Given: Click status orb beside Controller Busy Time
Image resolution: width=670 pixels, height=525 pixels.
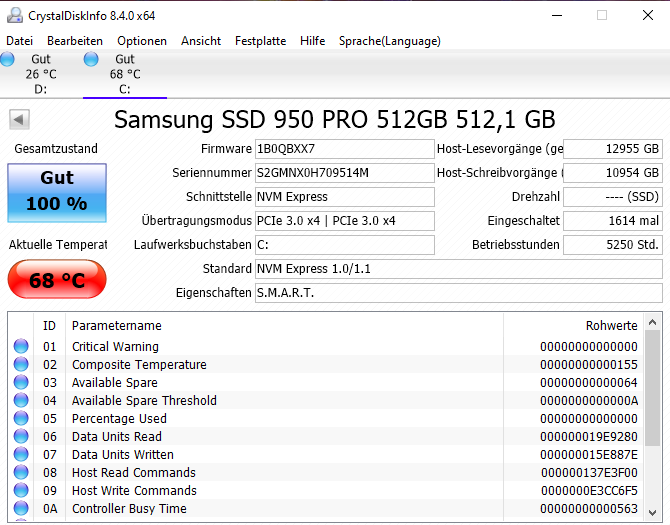Looking at the screenshot, I should tap(21, 508).
